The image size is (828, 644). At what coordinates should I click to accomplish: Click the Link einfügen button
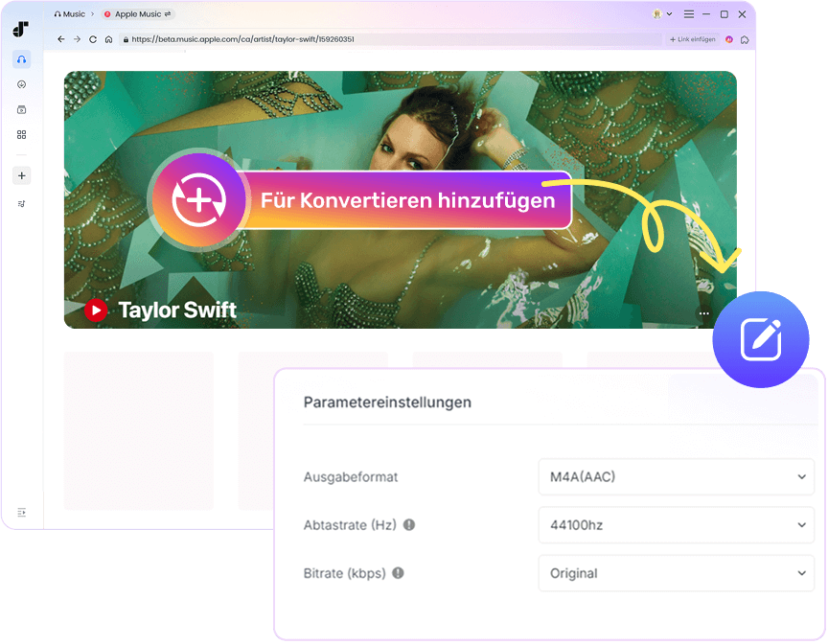[692, 39]
